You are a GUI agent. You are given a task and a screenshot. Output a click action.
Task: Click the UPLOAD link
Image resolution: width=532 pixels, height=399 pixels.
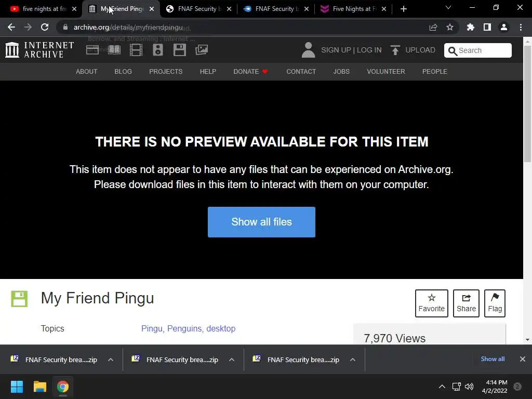click(x=420, y=50)
